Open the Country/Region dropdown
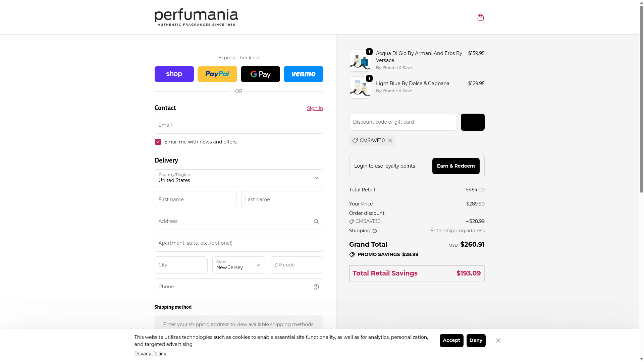This screenshot has height=362, width=644. pyautogui.click(x=238, y=178)
